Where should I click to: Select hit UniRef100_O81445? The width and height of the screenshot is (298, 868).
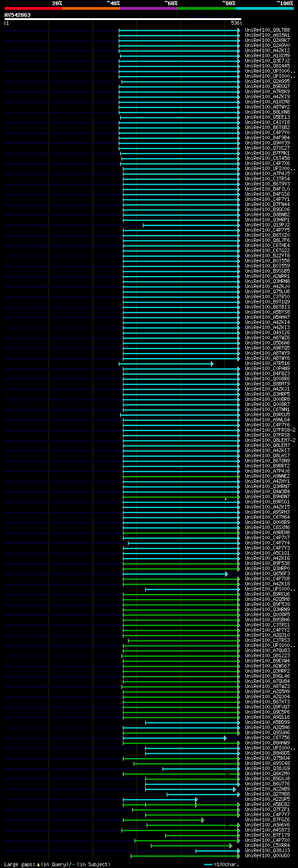[x=267, y=66]
